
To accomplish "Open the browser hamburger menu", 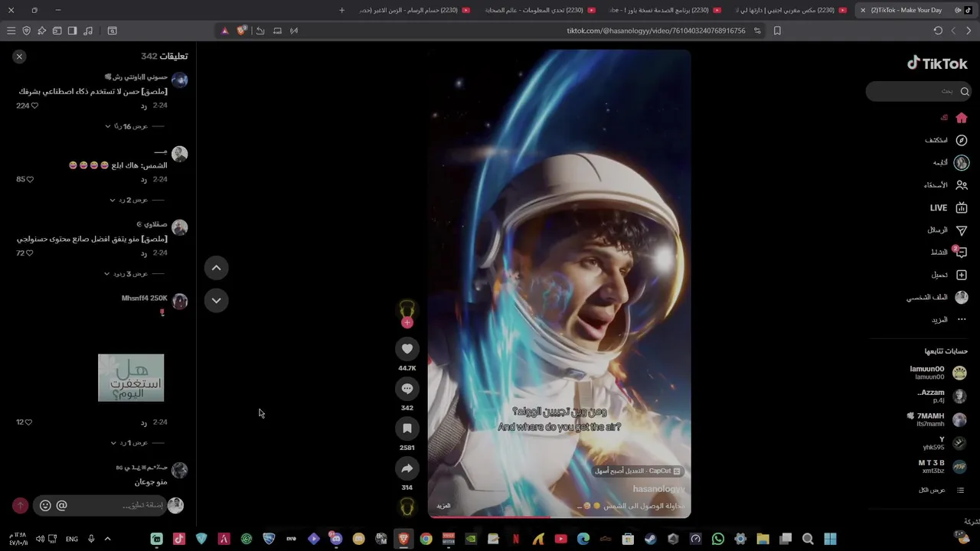I will click(11, 31).
